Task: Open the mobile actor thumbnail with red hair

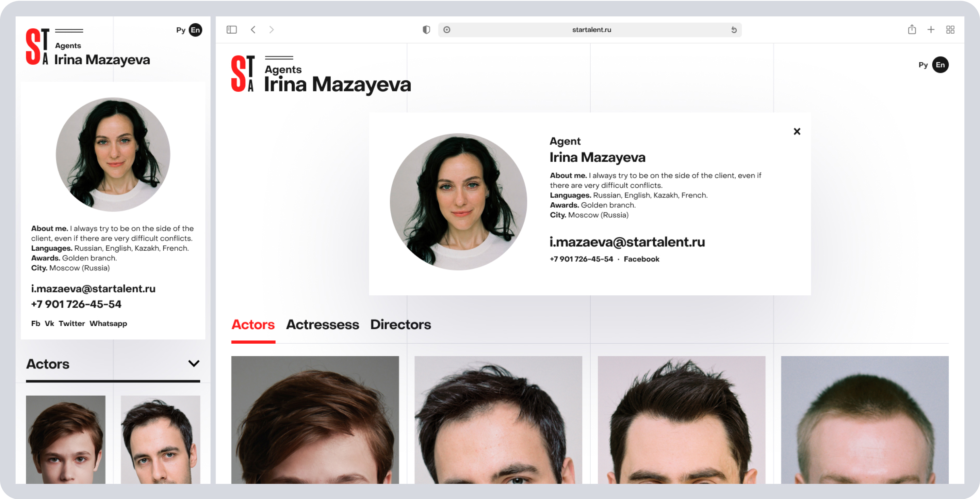Action: tap(65, 440)
